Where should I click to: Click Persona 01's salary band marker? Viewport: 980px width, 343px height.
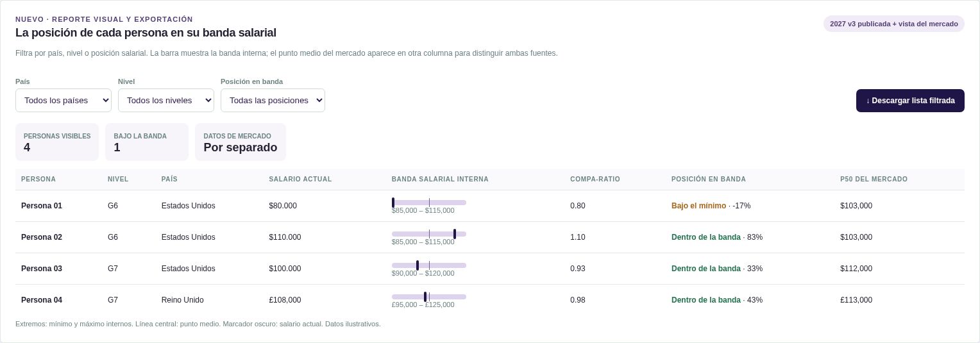pyautogui.click(x=393, y=203)
